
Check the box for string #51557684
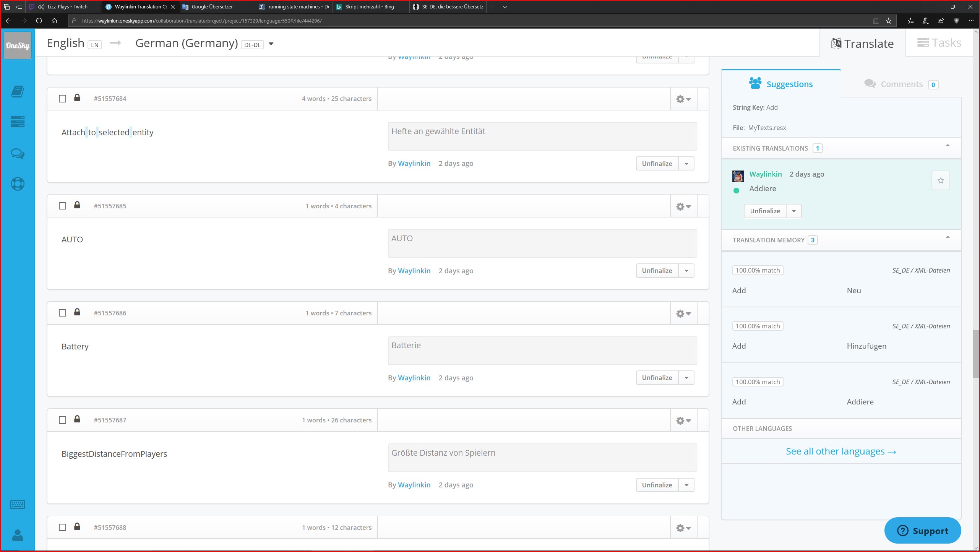tap(62, 99)
